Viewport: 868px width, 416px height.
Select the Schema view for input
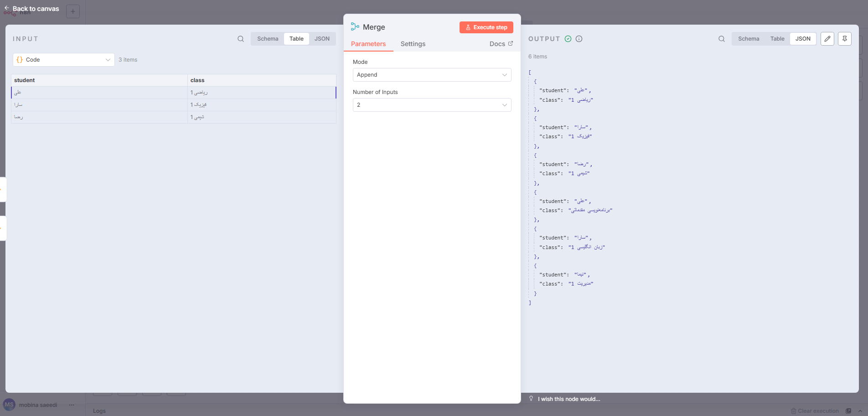tap(267, 39)
